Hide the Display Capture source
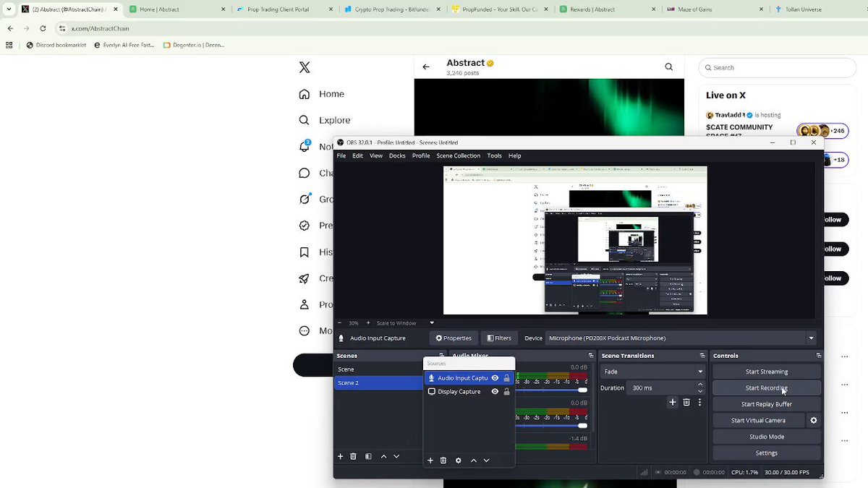The height and width of the screenshot is (488, 868). tap(495, 392)
